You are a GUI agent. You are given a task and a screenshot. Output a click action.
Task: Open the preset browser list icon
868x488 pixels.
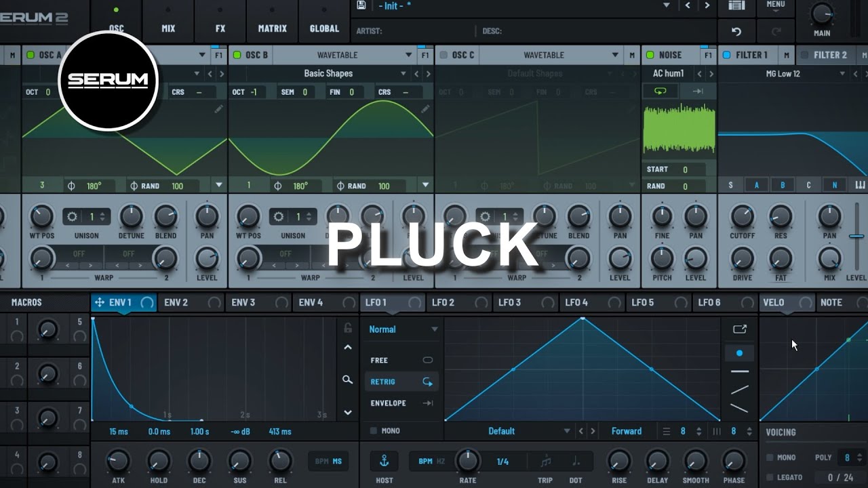coord(736,5)
